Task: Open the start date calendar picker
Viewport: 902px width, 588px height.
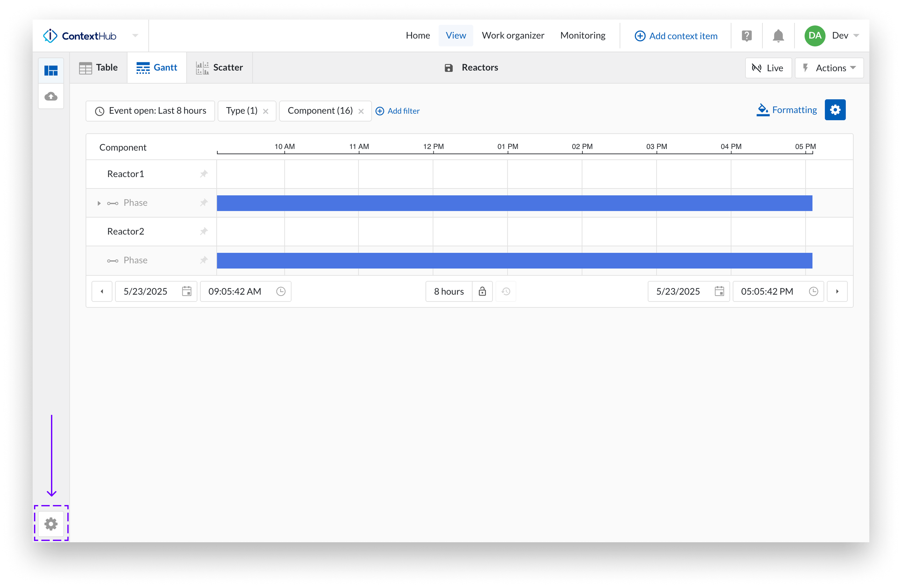Action: [x=187, y=291]
